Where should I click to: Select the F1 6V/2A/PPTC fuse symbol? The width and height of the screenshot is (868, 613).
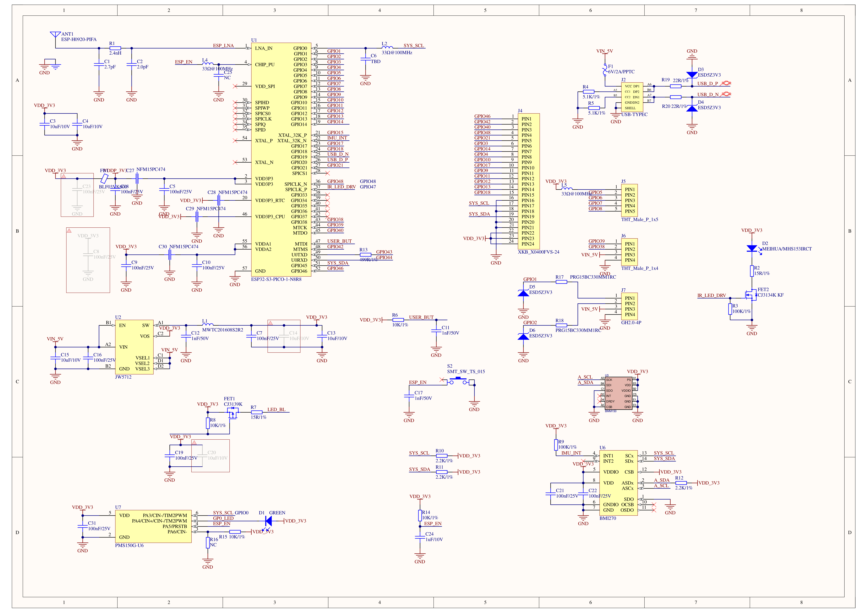tap(605, 70)
